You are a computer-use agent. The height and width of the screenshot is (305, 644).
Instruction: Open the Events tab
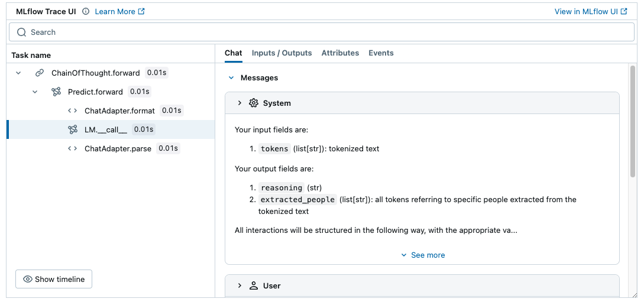pos(381,53)
